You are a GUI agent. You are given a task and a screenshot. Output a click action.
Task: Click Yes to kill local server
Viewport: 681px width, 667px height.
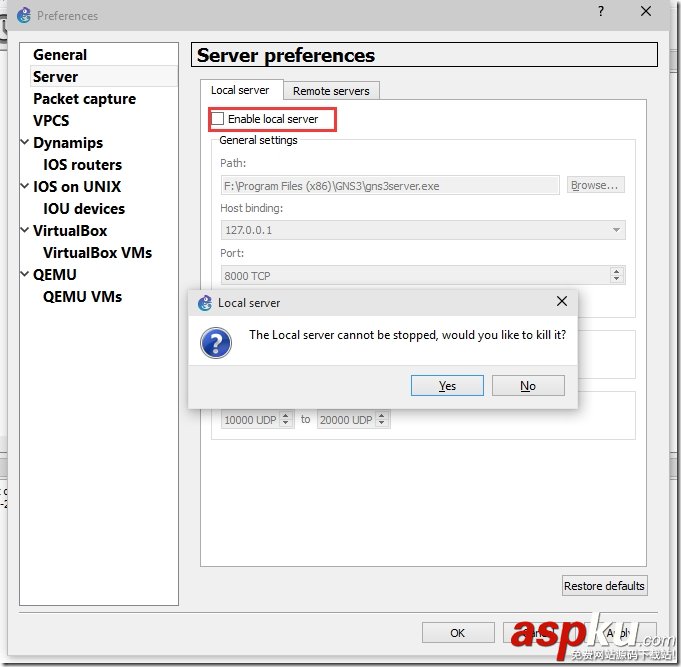(447, 386)
